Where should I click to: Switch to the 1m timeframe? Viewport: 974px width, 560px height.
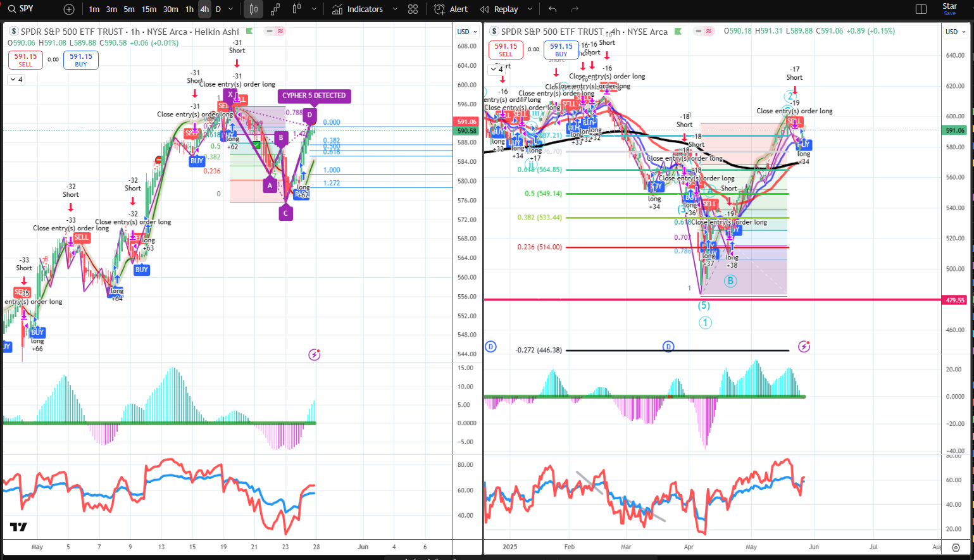(94, 9)
